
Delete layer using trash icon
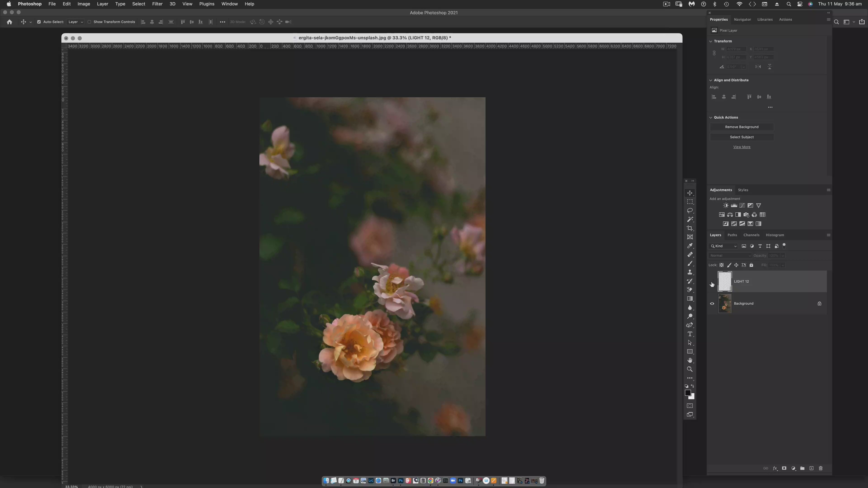[x=821, y=468]
